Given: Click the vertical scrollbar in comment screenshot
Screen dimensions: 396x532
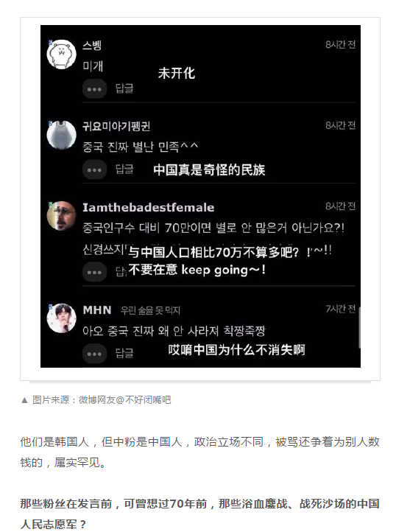Looking at the screenshot, I should pos(358,327).
